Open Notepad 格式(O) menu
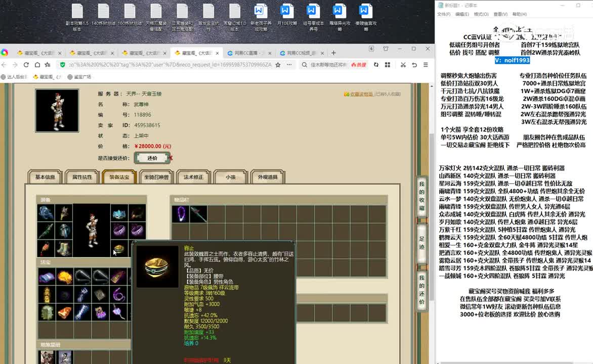Screen dimensions: 593x364 [481, 14]
